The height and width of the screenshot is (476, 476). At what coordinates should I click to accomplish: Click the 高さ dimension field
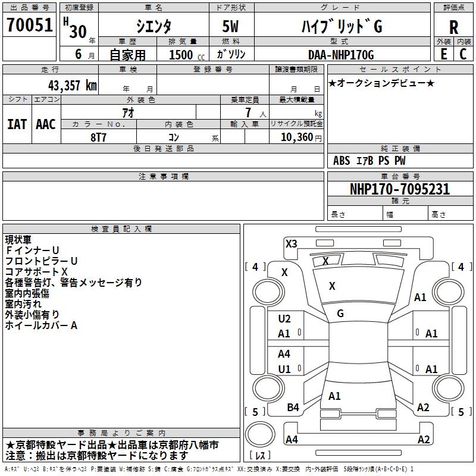450,214
